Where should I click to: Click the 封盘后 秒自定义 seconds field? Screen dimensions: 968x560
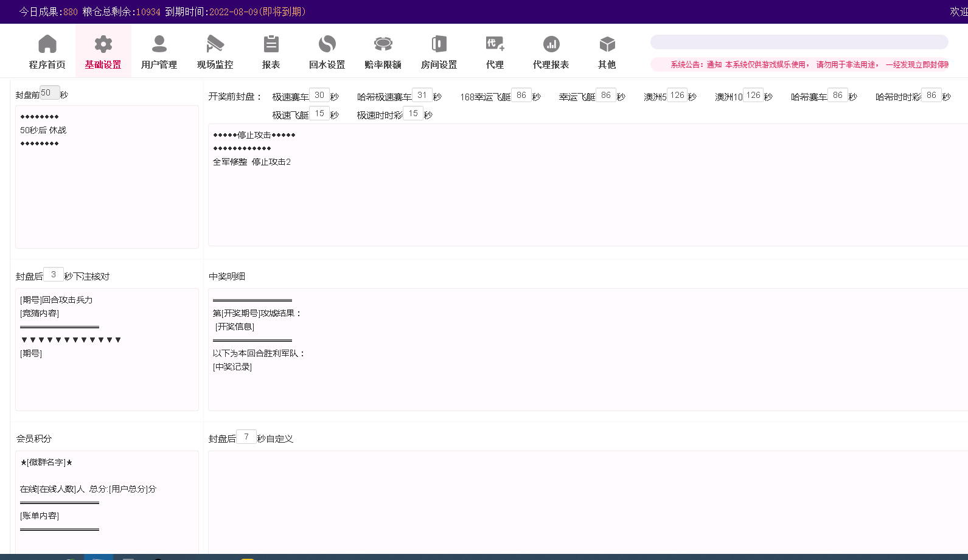tap(246, 437)
